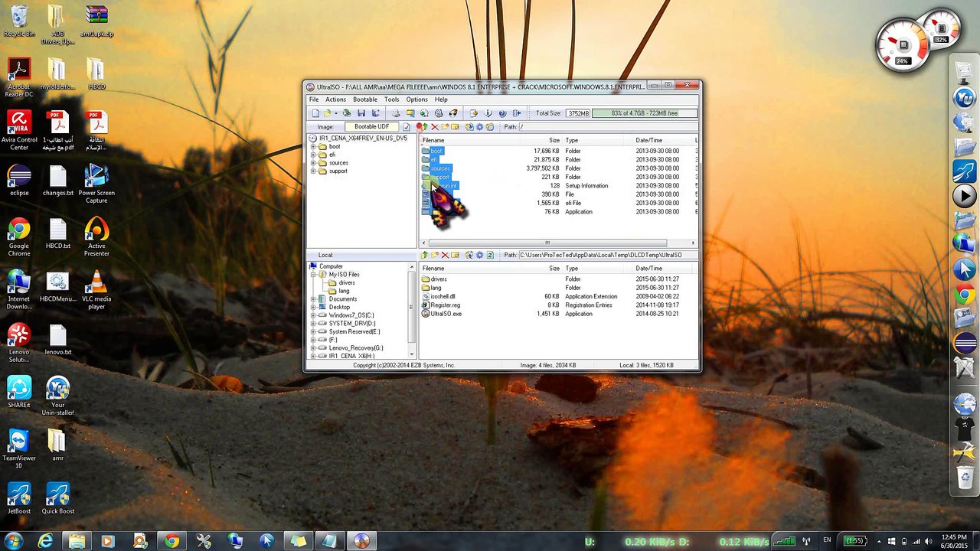Viewport: 980px width, 551px height.
Task: Click the New image toolbar icon
Action: tap(315, 113)
